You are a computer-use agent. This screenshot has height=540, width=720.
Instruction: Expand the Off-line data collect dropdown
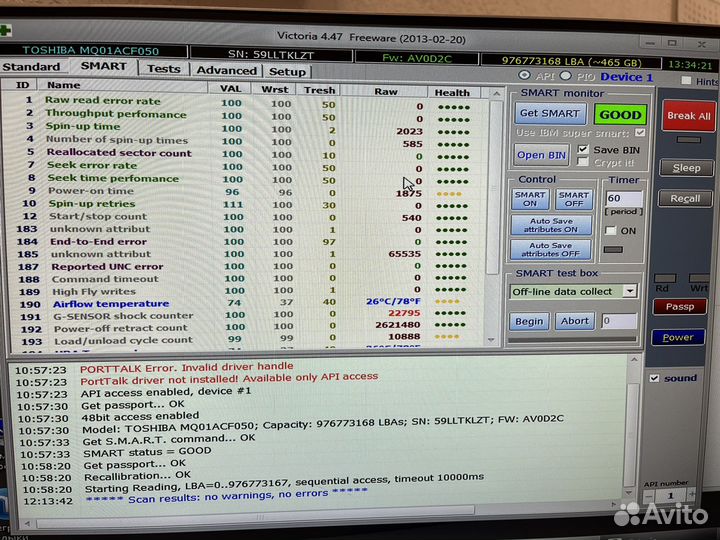(630, 291)
